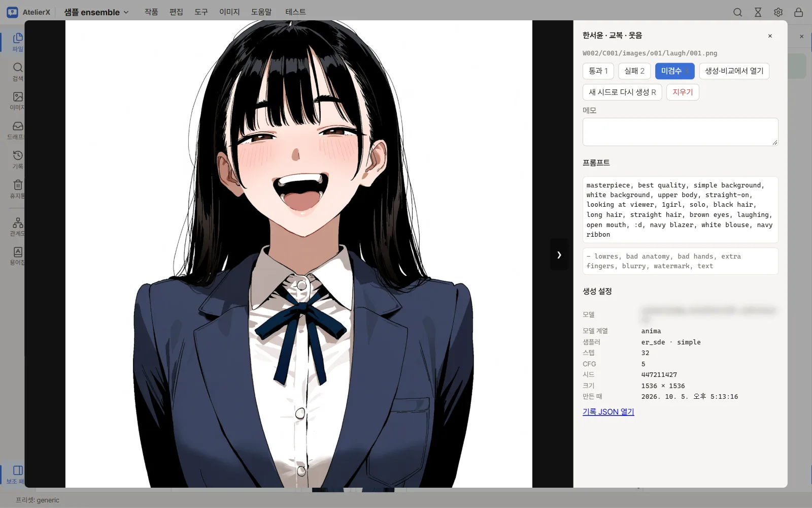Click 생성·비교에서 열기 button
This screenshot has height=508, width=812.
[x=734, y=71]
